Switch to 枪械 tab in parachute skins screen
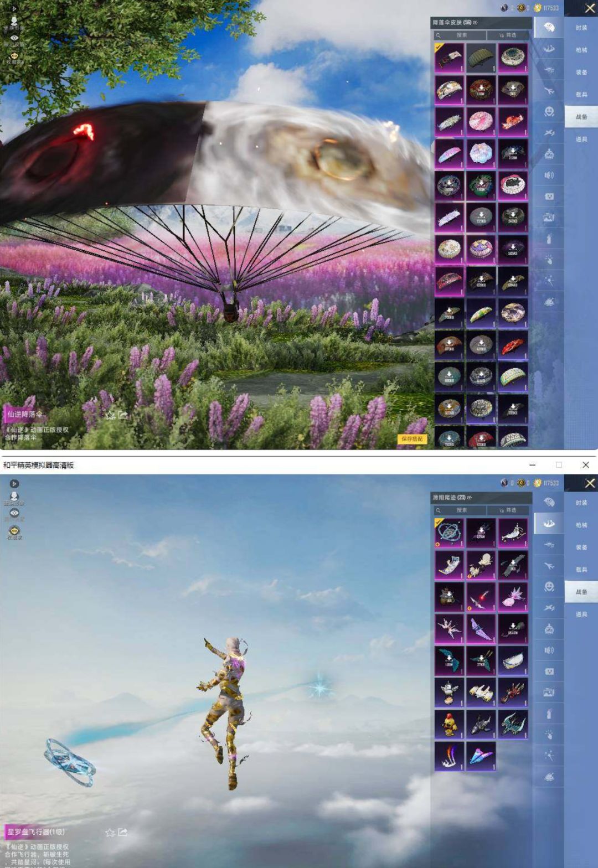This screenshot has height=868, width=598. (x=581, y=50)
